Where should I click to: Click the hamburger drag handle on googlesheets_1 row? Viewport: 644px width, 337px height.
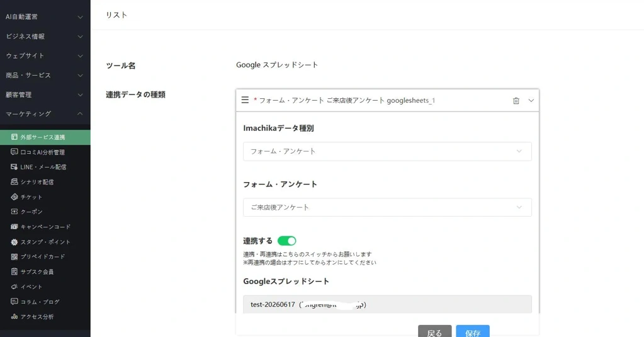pyautogui.click(x=245, y=100)
